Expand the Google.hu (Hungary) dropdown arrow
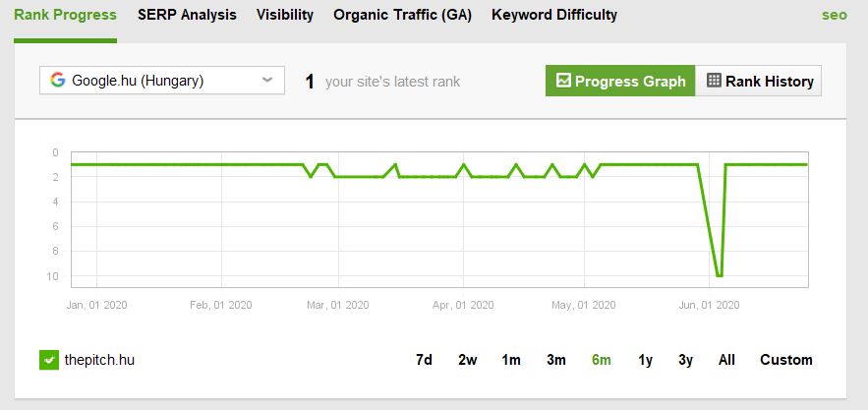 (x=267, y=81)
